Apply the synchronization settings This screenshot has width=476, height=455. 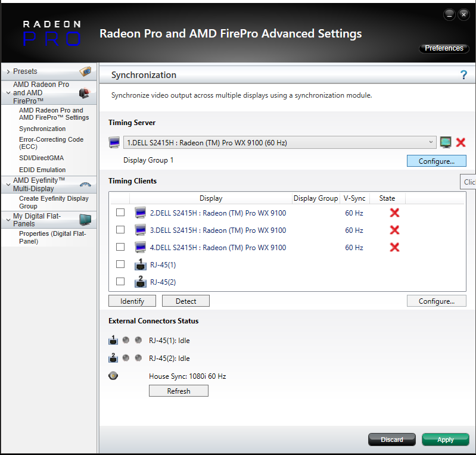coord(446,439)
